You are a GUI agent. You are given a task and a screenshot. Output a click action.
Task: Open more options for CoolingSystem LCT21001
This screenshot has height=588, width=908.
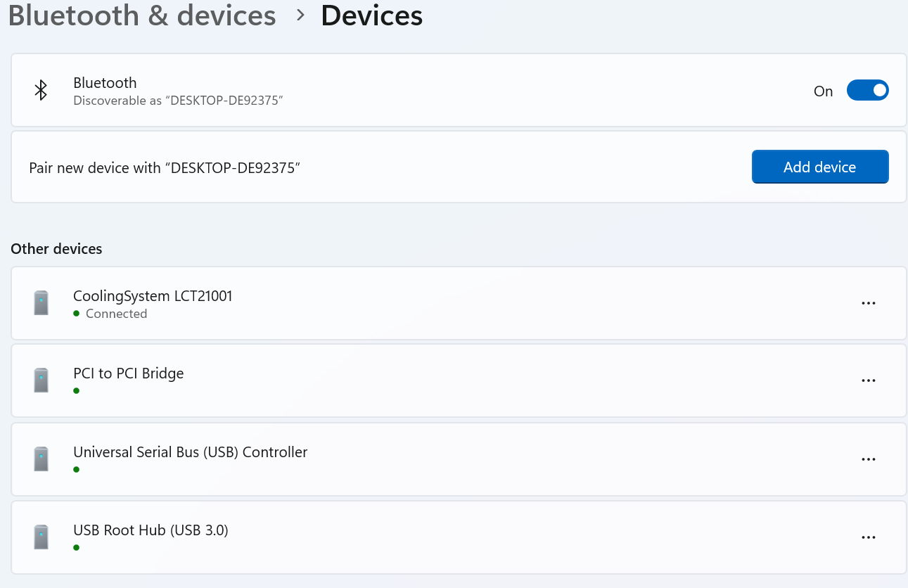[x=869, y=303]
